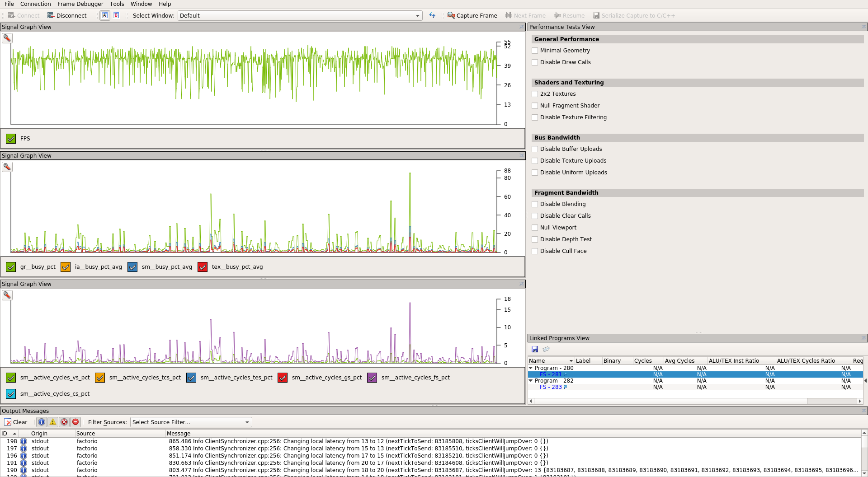868x477 pixels.
Task: Enable Disable Uniform Uploads checkbox
Action: coord(535,173)
